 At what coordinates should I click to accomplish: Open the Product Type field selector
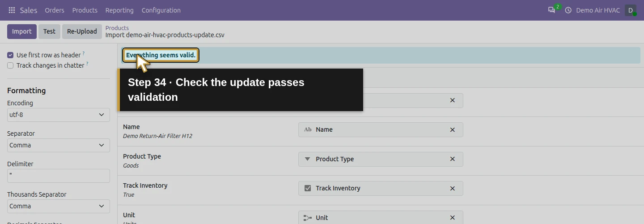pyautogui.click(x=381, y=159)
